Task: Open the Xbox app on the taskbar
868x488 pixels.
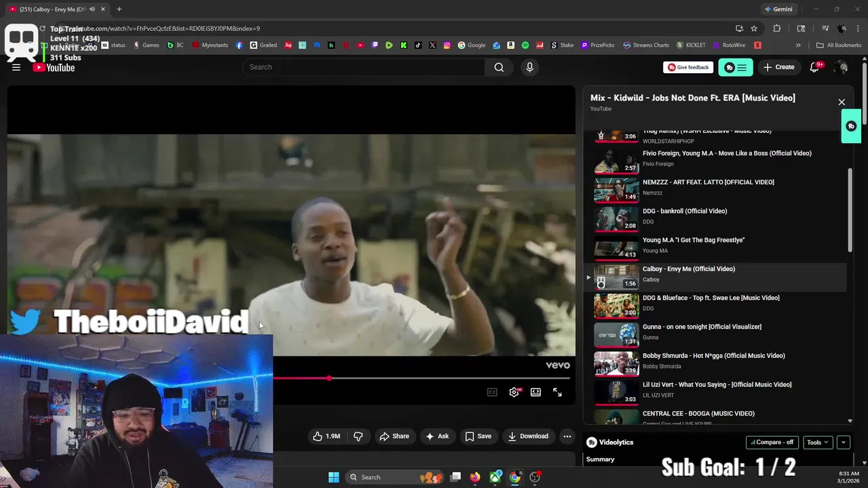Action: (496, 477)
